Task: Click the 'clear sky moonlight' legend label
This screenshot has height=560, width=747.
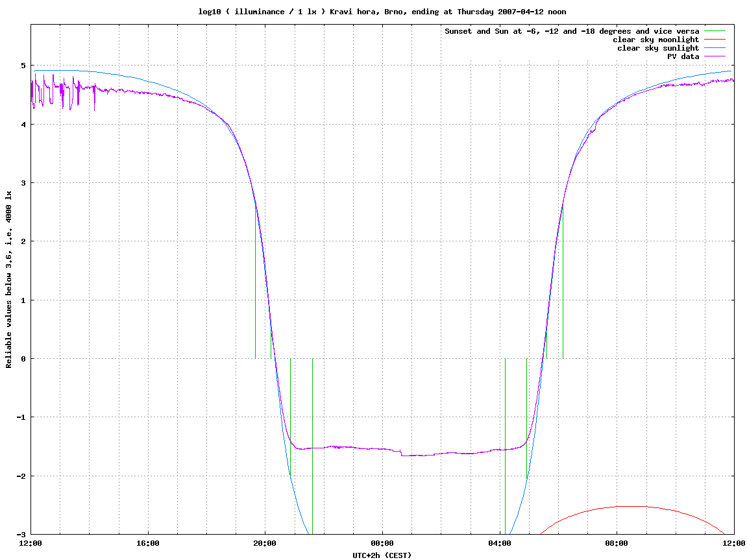Action: [x=655, y=40]
